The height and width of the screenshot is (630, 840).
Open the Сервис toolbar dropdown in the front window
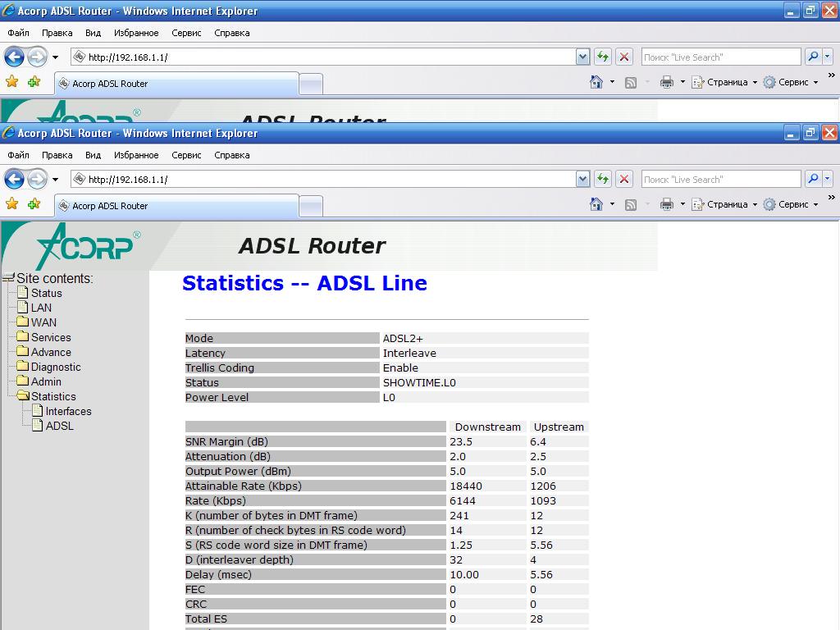[x=792, y=204]
